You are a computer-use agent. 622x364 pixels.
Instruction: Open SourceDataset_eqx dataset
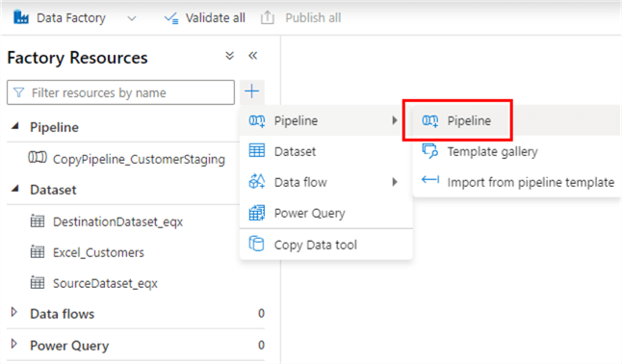pyautogui.click(x=105, y=283)
